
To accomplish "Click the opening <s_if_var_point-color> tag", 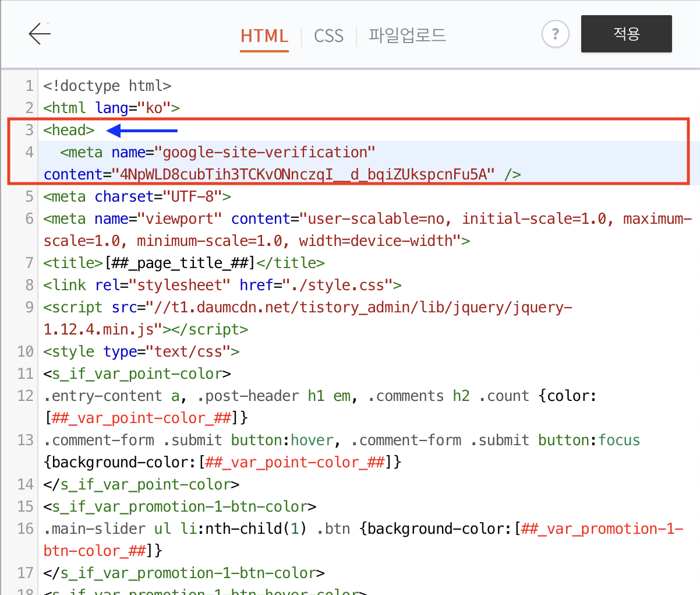I will tap(137, 374).
